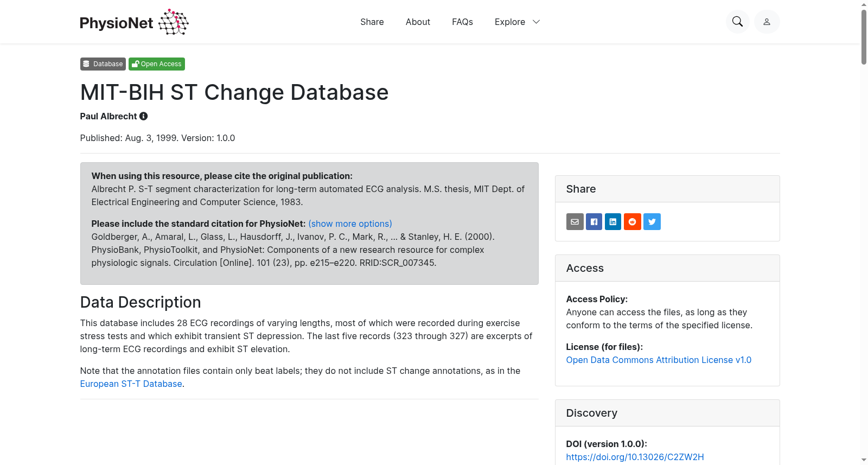
Task: Click the Data Description heading
Action: [141, 302]
